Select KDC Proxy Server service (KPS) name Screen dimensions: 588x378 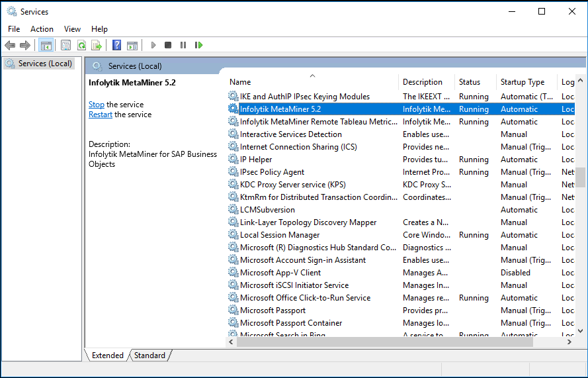click(292, 184)
